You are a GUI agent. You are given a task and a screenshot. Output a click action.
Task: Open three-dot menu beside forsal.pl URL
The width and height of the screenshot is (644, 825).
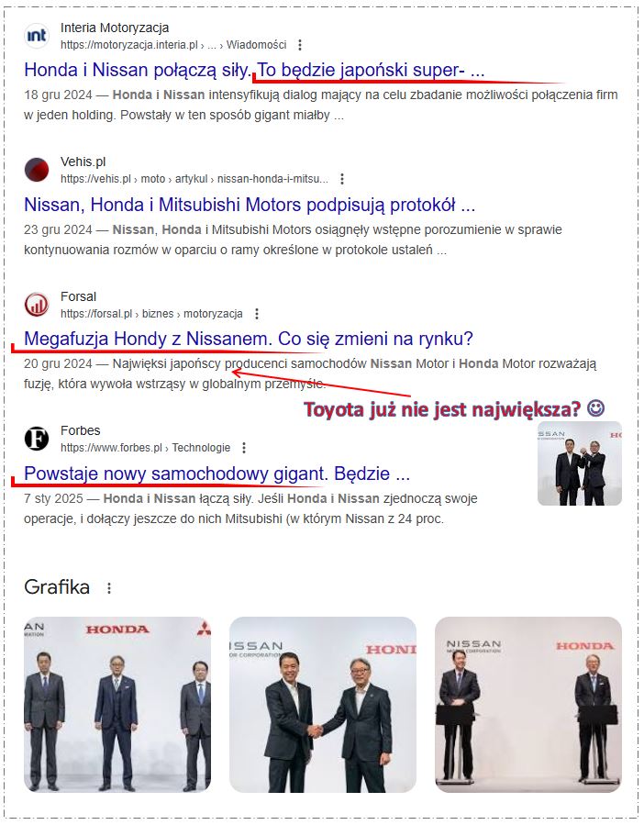[x=257, y=314]
